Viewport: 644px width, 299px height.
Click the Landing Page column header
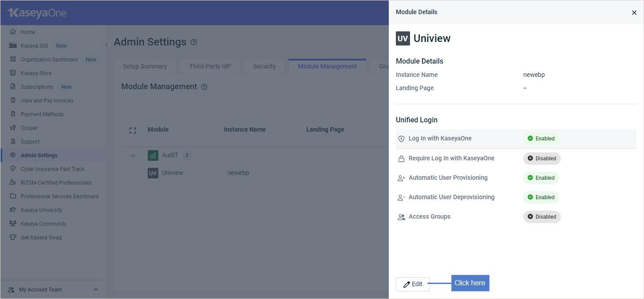[325, 130]
